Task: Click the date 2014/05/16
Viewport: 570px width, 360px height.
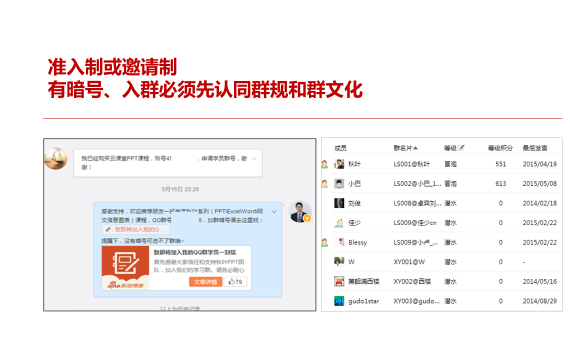Action: coord(540,281)
